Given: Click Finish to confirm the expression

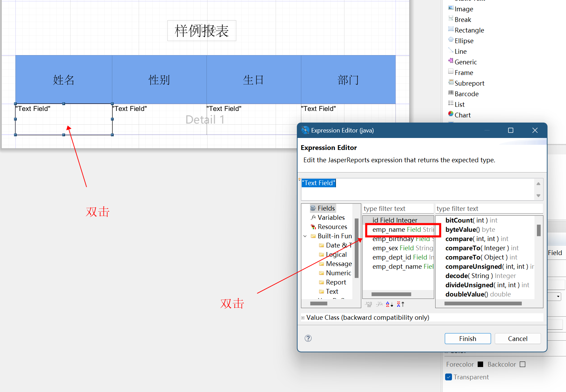Looking at the screenshot, I should (x=467, y=339).
